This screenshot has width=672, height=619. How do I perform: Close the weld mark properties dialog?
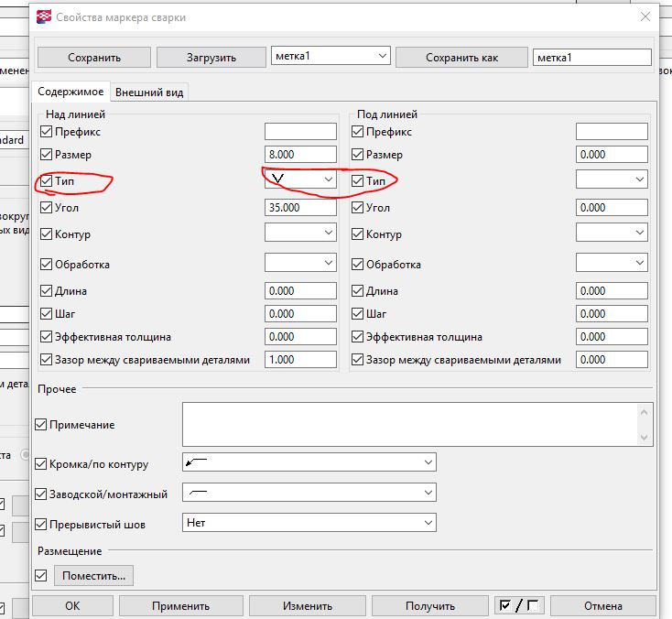tap(645, 16)
